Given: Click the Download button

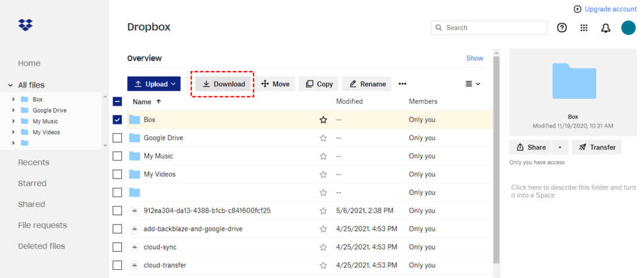Looking at the screenshot, I should pyautogui.click(x=223, y=84).
